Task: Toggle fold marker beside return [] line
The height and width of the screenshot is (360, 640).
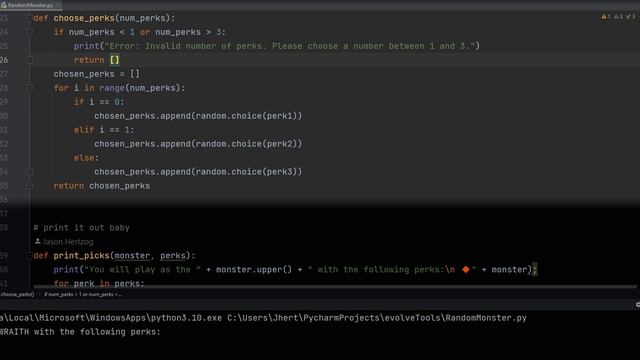Action: pyautogui.click(x=29, y=60)
